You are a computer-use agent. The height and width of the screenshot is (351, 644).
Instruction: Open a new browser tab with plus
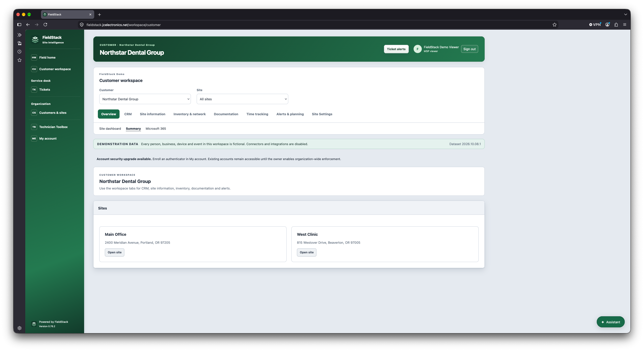point(100,14)
